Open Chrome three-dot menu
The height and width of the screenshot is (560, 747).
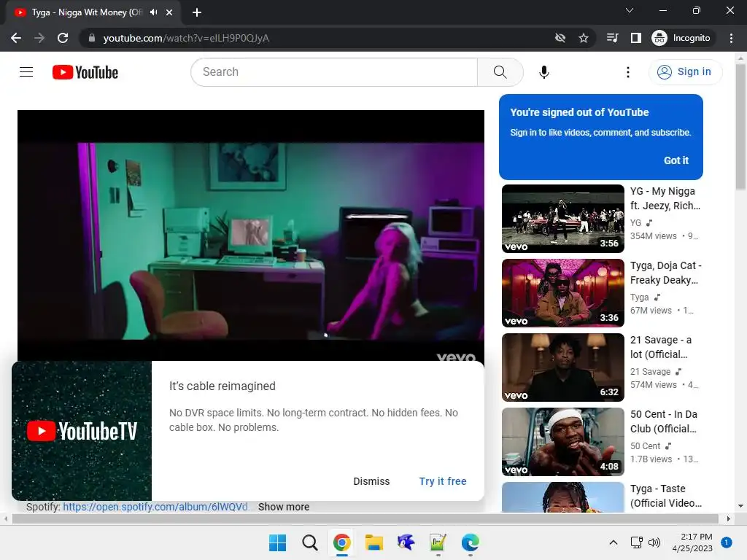click(731, 38)
